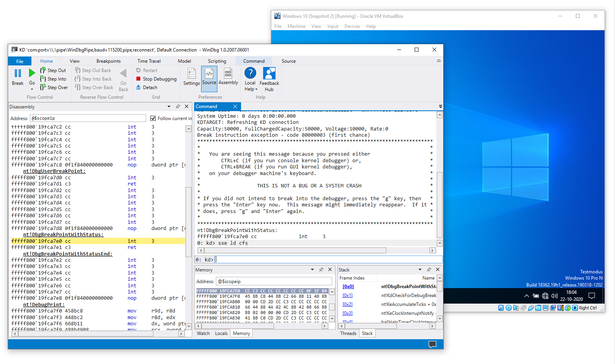Click VirtualBox hard disk activity indicator
Screen dimensions: 615x364
click(x=501, y=308)
